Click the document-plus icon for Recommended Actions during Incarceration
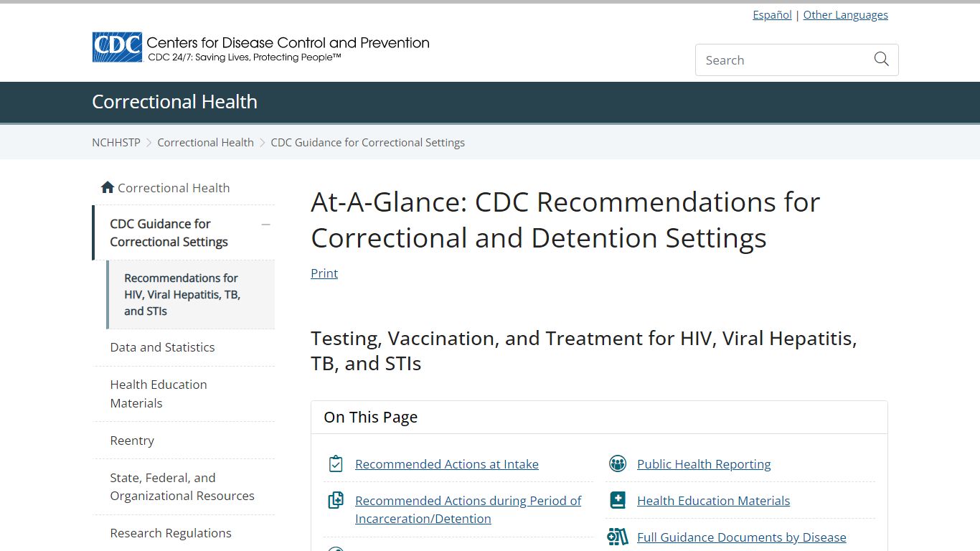 point(336,501)
